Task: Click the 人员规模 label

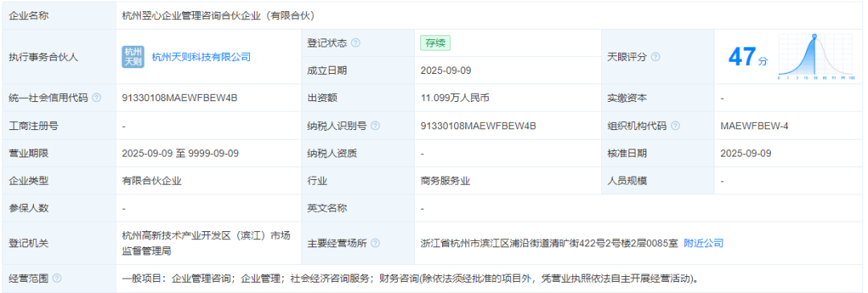Action: pos(627,181)
